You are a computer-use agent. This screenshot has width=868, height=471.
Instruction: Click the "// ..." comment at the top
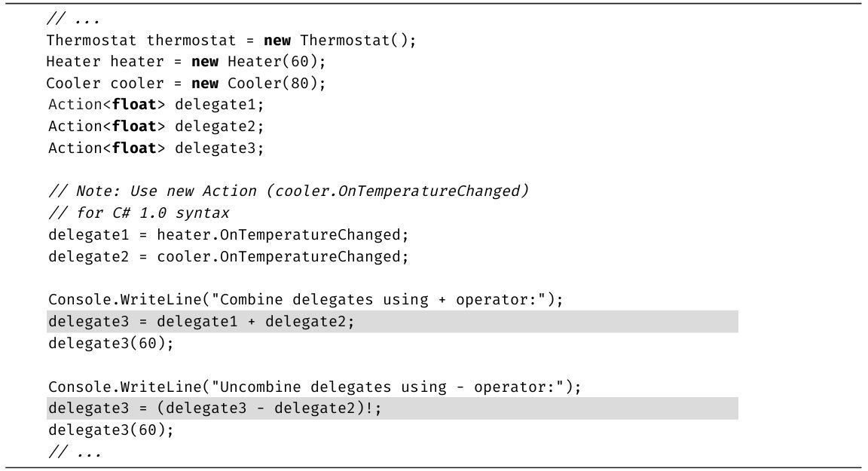coord(74,18)
